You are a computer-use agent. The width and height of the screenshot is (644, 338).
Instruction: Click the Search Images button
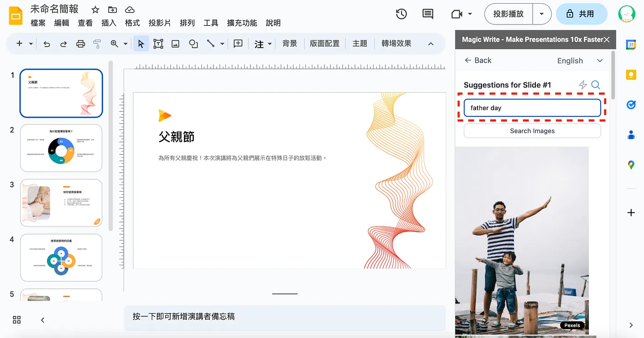point(532,131)
